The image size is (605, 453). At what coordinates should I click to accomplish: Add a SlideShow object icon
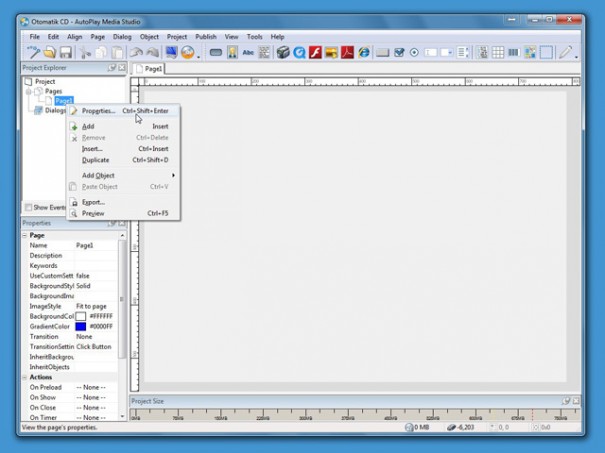pos(331,52)
